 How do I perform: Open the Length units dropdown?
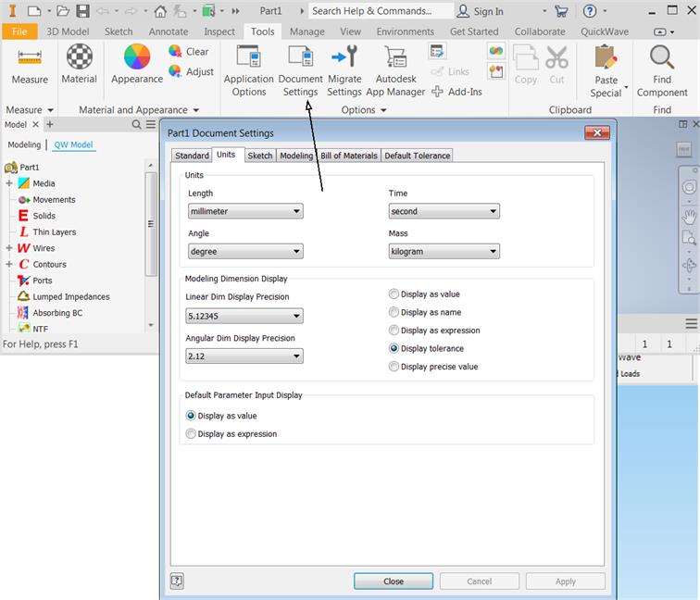245,211
